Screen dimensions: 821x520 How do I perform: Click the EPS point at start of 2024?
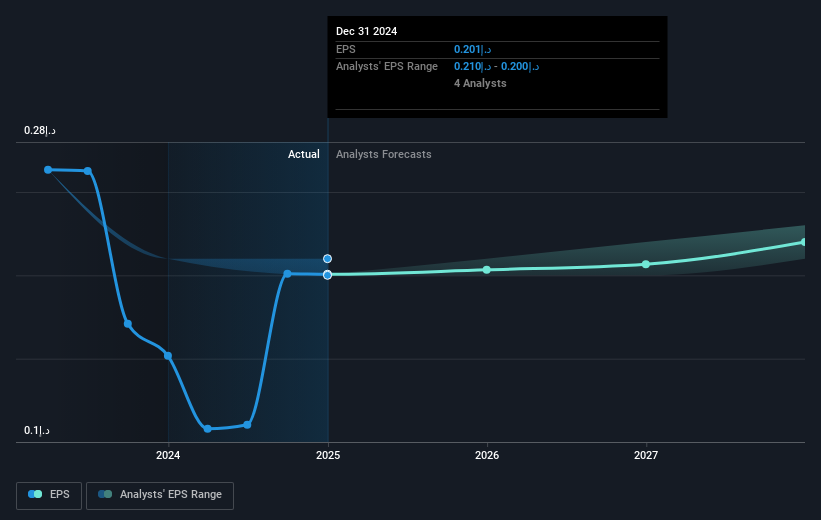(x=168, y=356)
